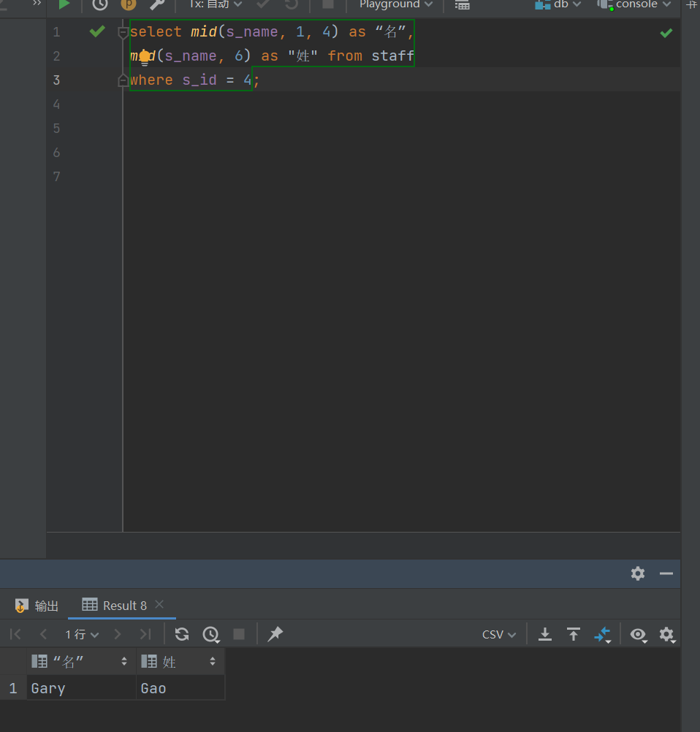Click the Cancel running statements square in top toolbar
The image size is (700, 732).
pos(328,4)
